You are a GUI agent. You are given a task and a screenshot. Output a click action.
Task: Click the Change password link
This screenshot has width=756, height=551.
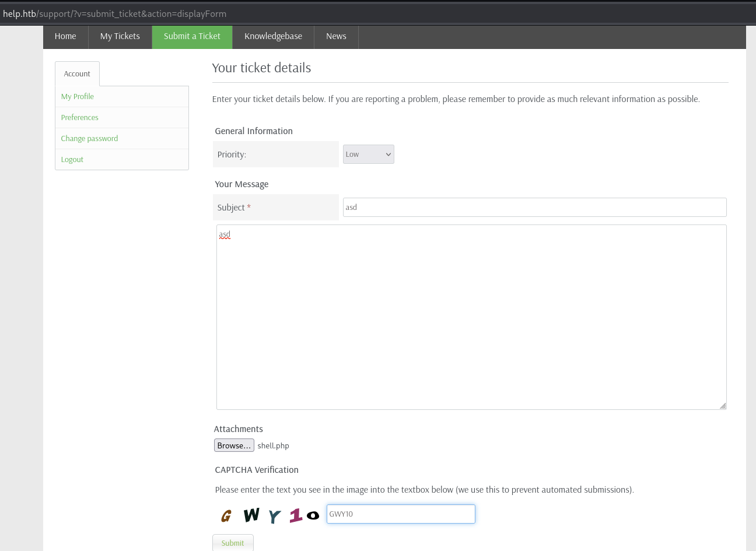[x=89, y=139]
